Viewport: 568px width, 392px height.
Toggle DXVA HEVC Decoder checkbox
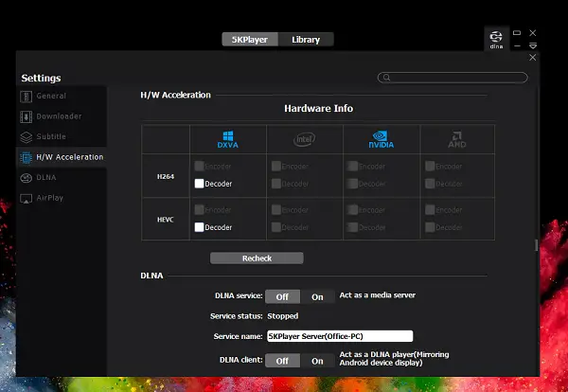(199, 227)
